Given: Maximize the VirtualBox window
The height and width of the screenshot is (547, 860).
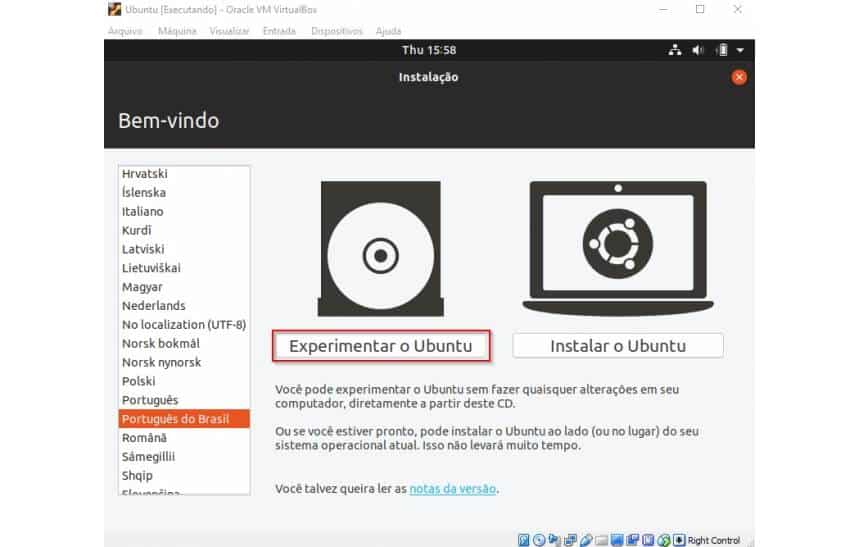Looking at the screenshot, I should click(x=700, y=9).
